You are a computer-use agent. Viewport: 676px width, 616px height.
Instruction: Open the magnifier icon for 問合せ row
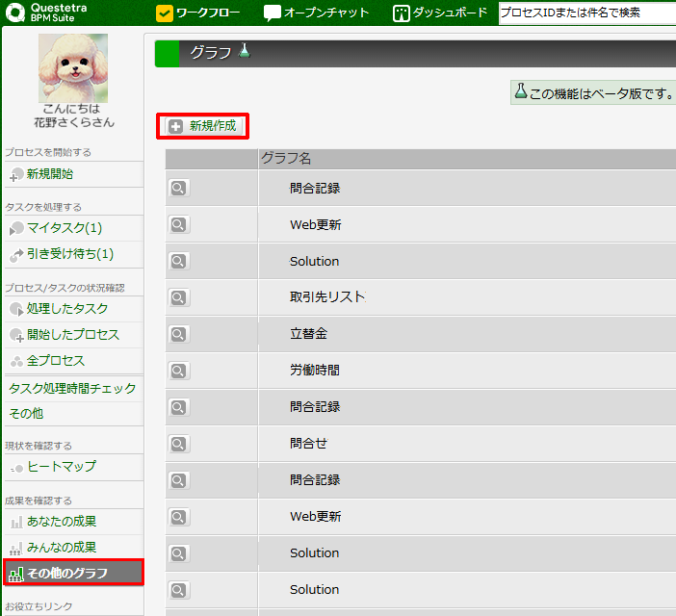(178, 444)
